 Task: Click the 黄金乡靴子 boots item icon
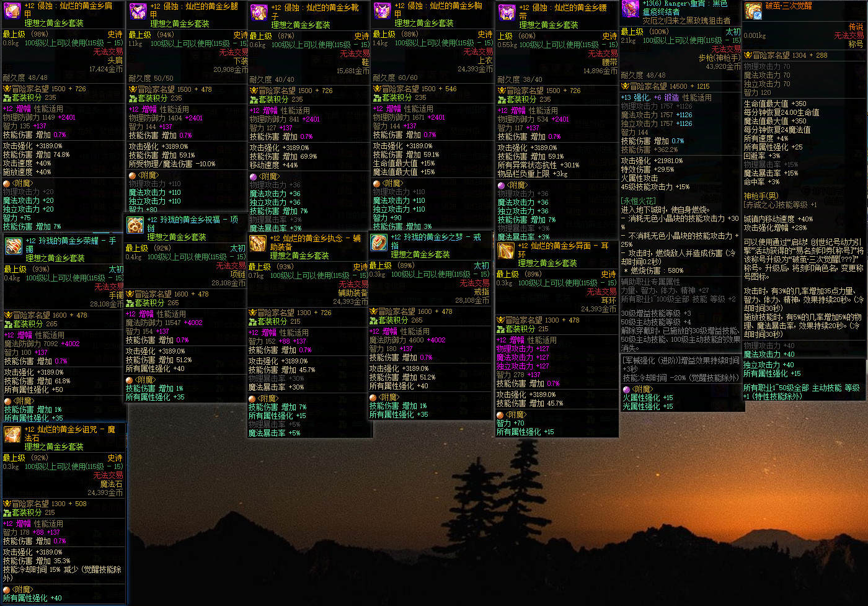pos(259,12)
